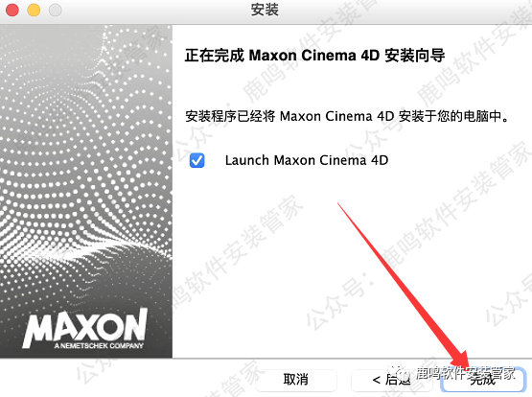Click the 正在完成 Maxon Cinema 4D 安装向导 heading
The height and width of the screenshot is (397, 532).
pos(314,56)
